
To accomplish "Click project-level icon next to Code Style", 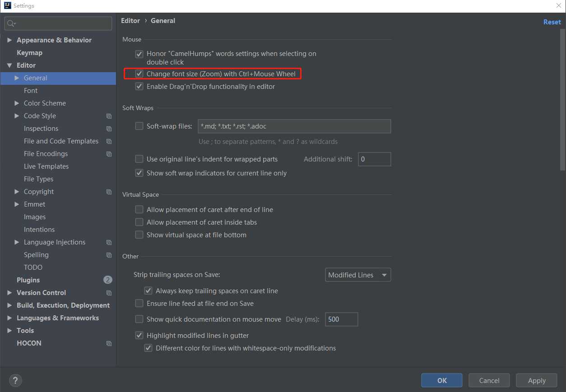I will click(109, 116).
